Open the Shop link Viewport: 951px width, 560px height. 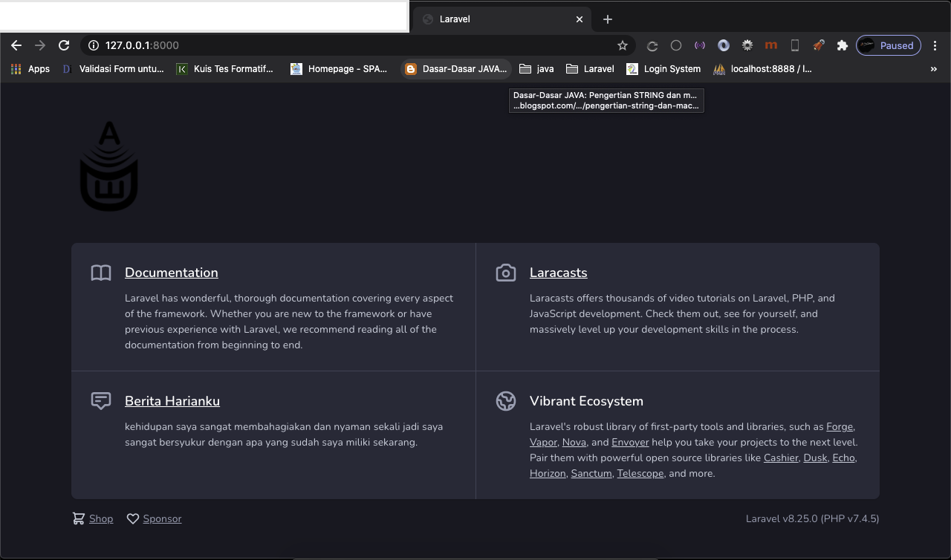[101, 519]
